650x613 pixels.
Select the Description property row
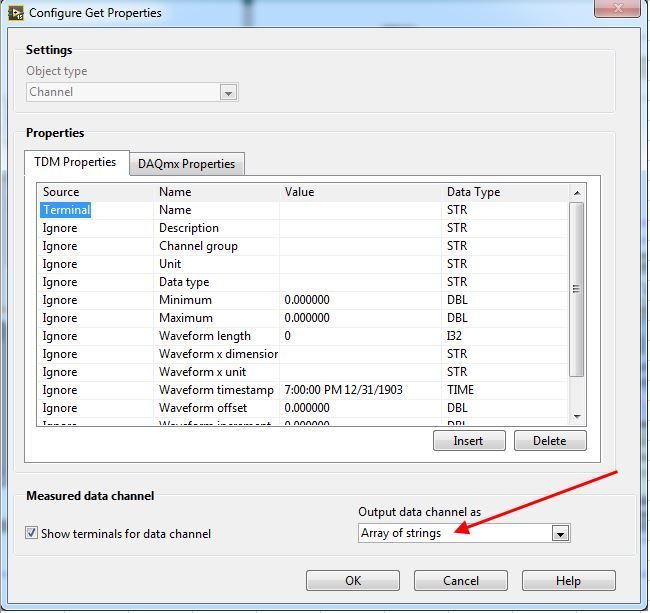303,228
